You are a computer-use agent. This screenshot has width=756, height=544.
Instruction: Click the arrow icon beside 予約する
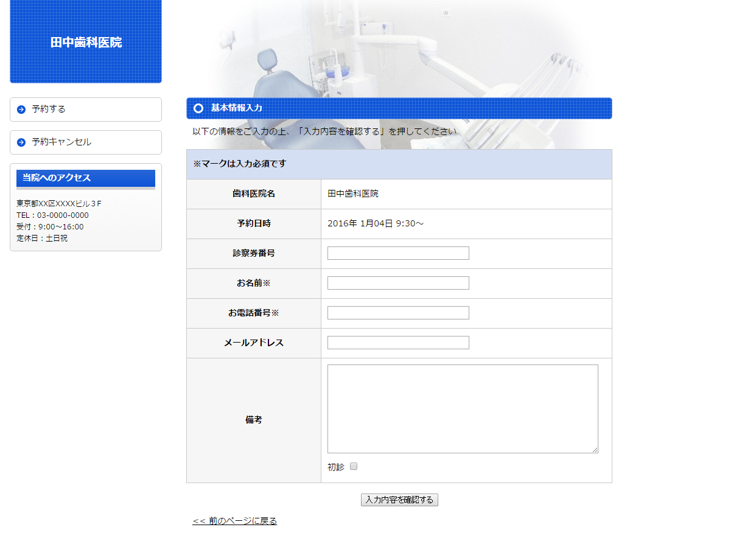click(21, 110)
